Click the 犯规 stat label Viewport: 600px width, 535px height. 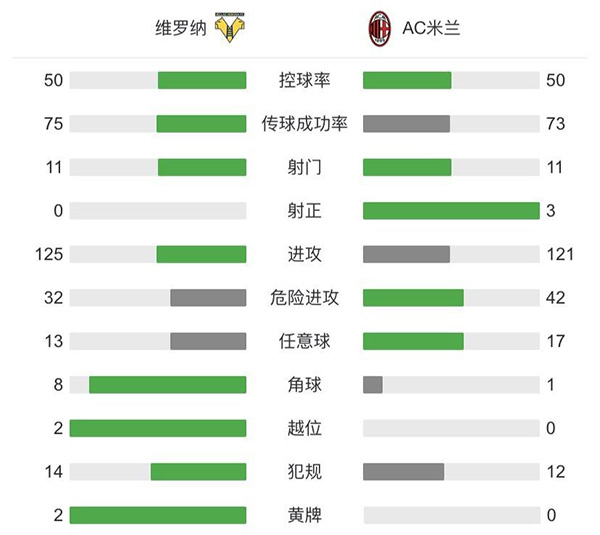pyautogui.click(x=304, y=471)
